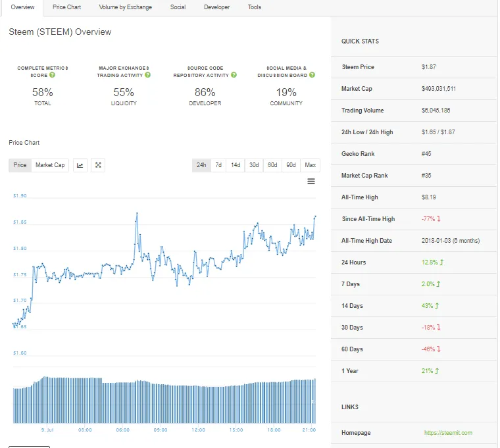Select the 90d time range
This screenshot has height=448, width=500.
(291, 165)
